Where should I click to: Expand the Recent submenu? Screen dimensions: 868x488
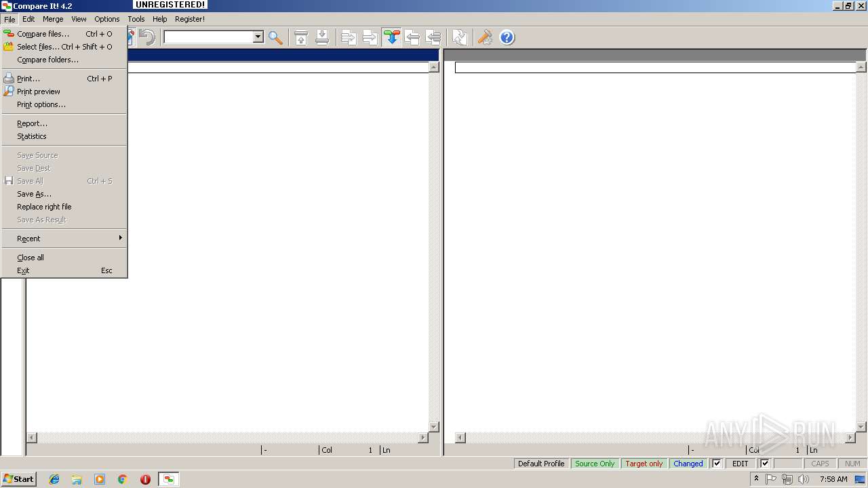point(64,239)
